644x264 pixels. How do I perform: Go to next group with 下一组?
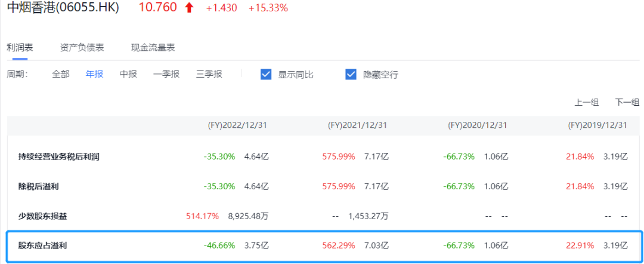(627, 103)
